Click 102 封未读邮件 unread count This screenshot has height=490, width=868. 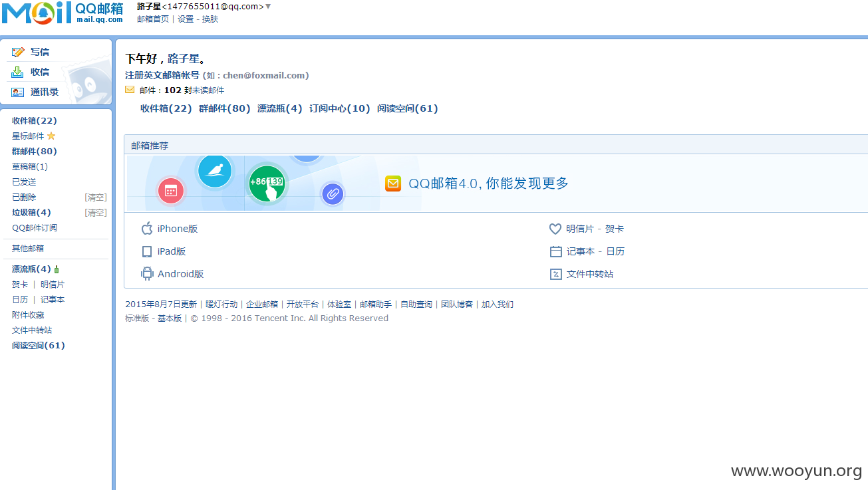[194, 90]
